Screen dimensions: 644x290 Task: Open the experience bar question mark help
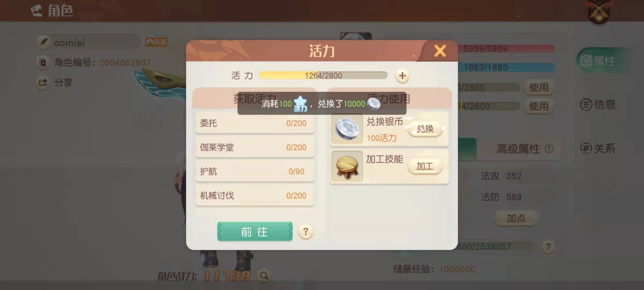548,247
